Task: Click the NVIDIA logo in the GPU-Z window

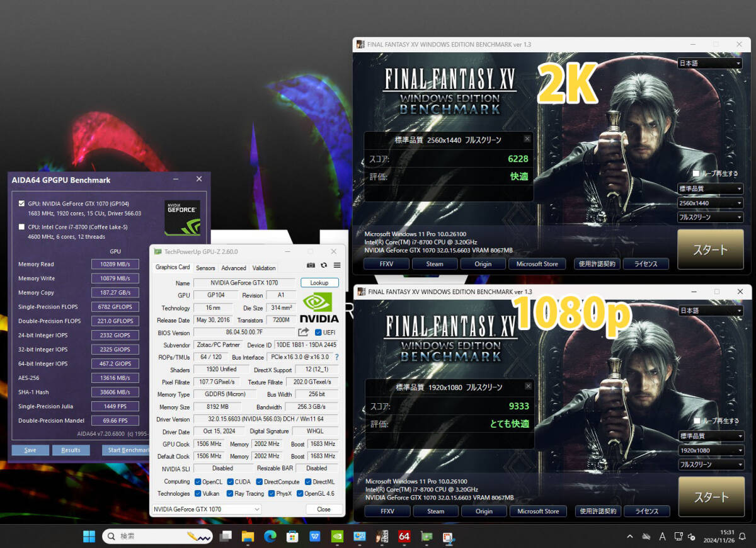Action: (x=319, y=307)
